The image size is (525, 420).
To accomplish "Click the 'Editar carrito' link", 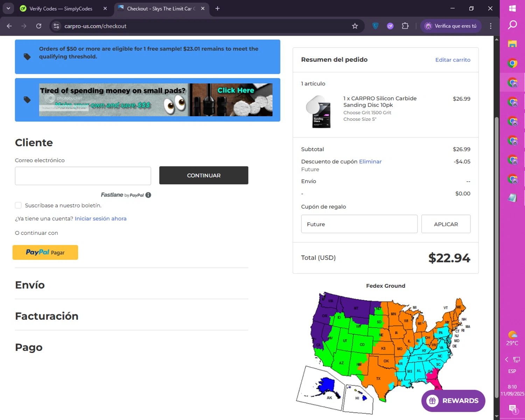I will pyautogui.click(x=453, y=60).
